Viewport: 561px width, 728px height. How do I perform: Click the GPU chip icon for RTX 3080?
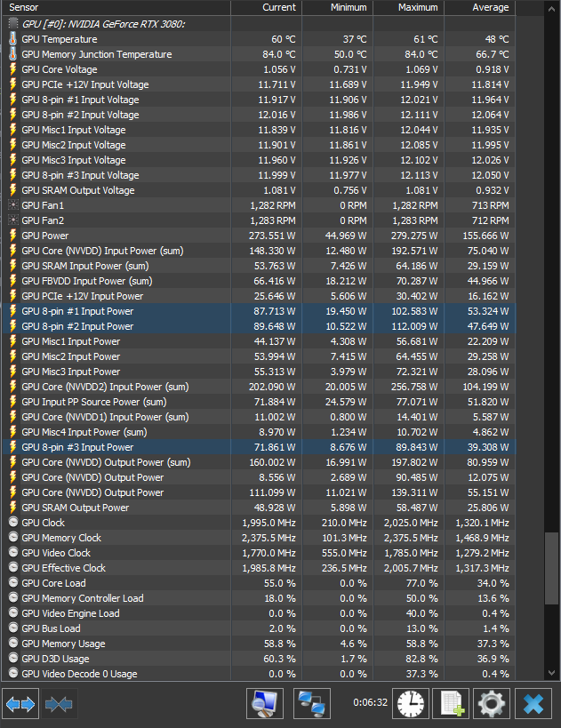13,23
